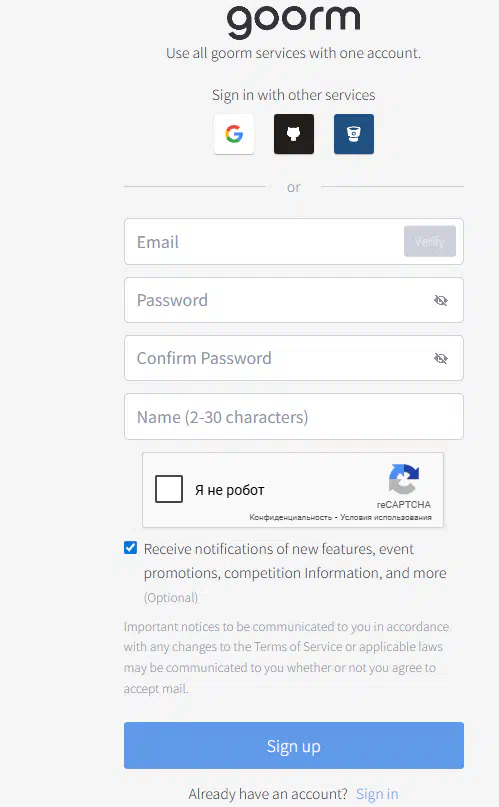499x807 pixels.
Task: Sign in with the Google icon
Action: point(234,134)
